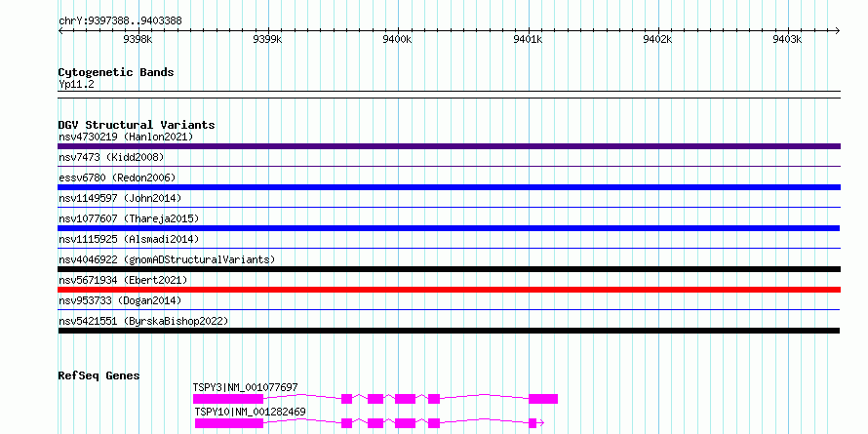Click the TSPY3|NM_001077697 gene label
Image resolution: width=868 pixels, height=434 pixels.
coord(245,387)
